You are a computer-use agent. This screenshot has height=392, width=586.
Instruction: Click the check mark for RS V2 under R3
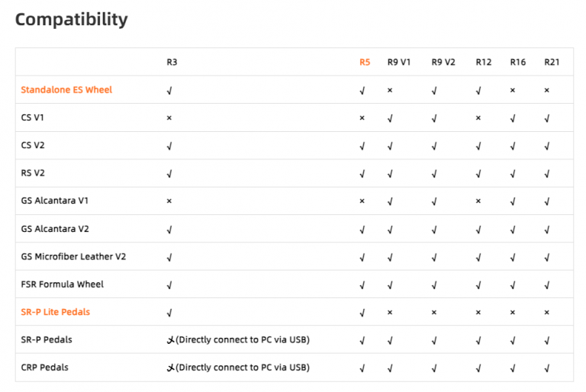click(x=169, y=174)
